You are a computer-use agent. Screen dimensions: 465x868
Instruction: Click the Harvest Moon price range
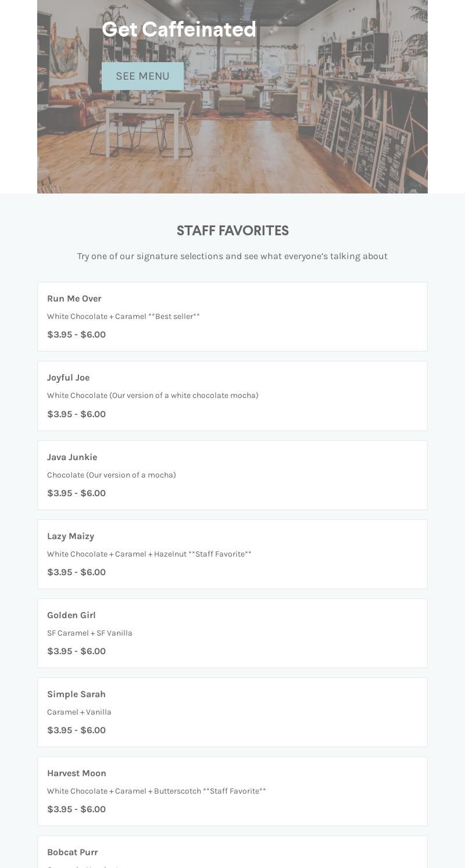76,809
